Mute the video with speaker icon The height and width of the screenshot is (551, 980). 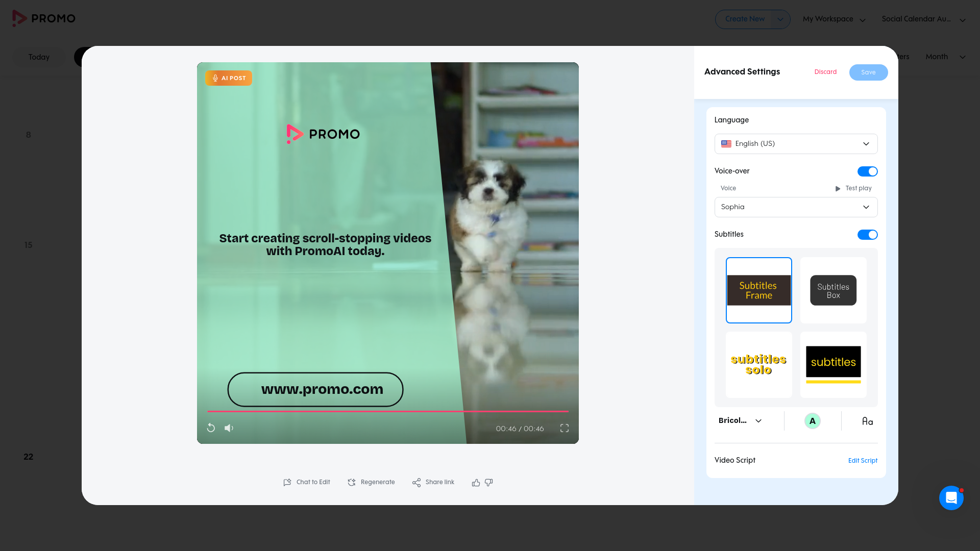coord(229,428)
